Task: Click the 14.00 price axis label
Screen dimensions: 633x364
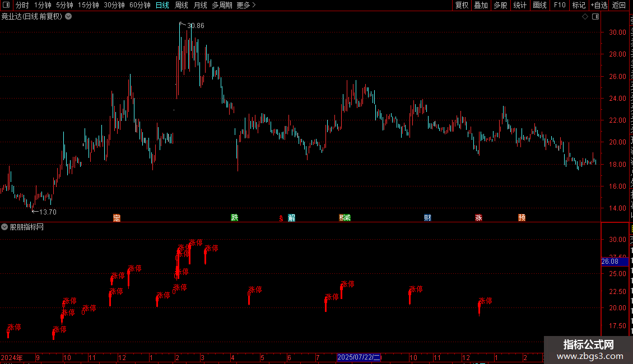Action: (618, 208)
